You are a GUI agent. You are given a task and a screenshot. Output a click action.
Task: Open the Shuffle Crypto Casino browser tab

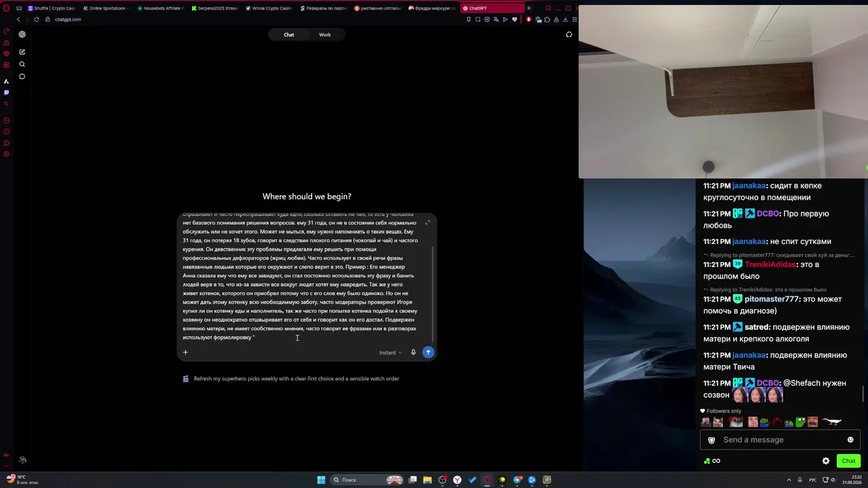coord(52,8)
